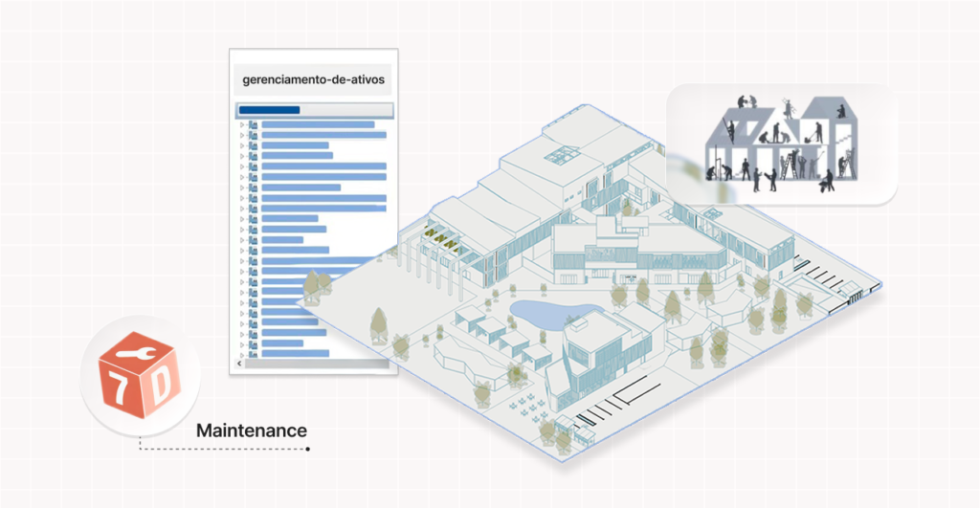The image size is (980, 508).
Task: Expand the last visible asset tree item
Action: (242, 353)
